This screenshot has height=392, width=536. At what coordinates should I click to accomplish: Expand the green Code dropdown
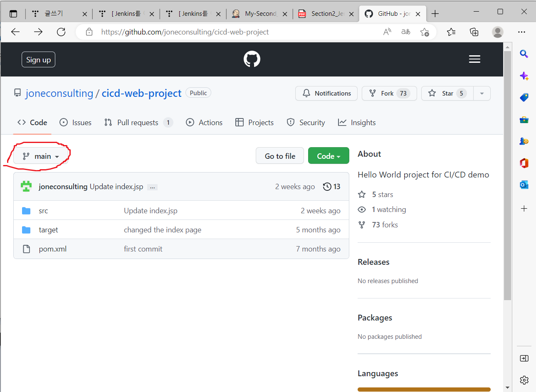tap(329, 156)
